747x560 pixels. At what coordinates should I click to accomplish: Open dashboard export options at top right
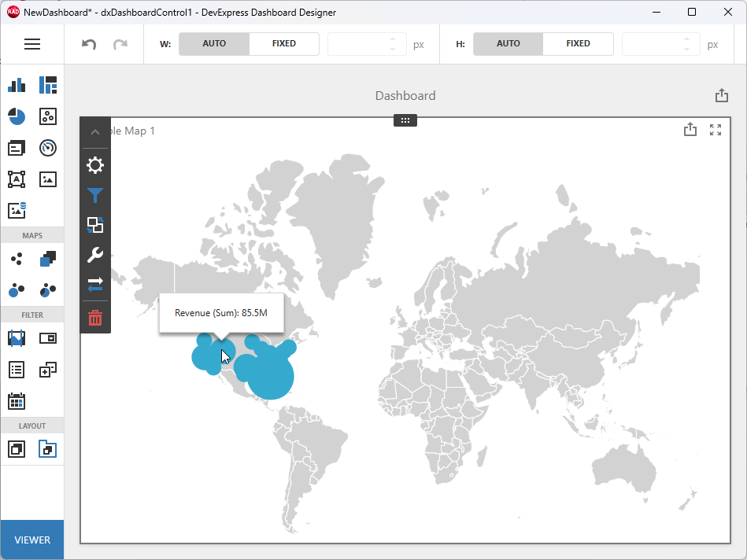click(721, 94)
